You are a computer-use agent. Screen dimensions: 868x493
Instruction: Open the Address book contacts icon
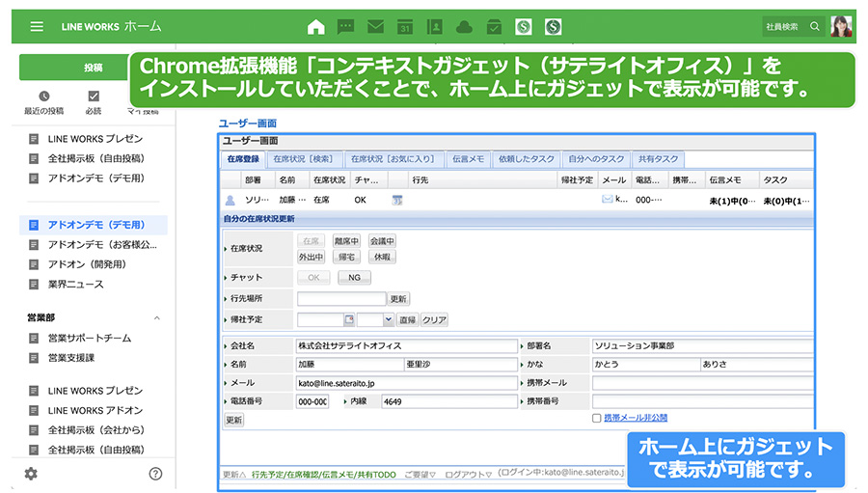435,27
